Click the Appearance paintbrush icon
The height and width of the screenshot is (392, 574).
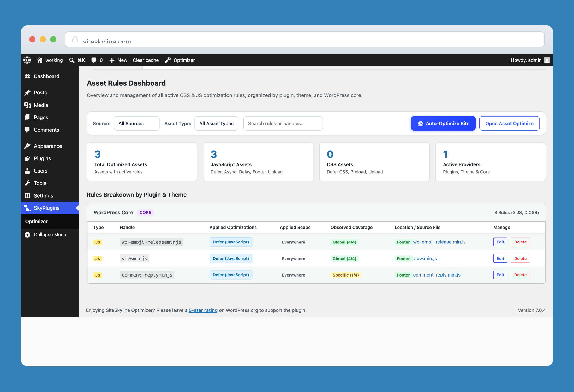click(x=27, y=146)
